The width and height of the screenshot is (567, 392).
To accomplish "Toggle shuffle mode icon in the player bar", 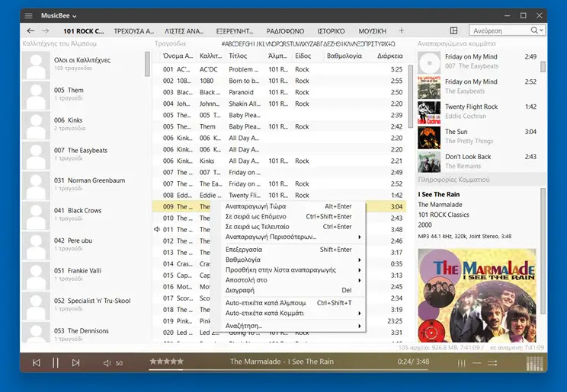I will pos(492,363).
